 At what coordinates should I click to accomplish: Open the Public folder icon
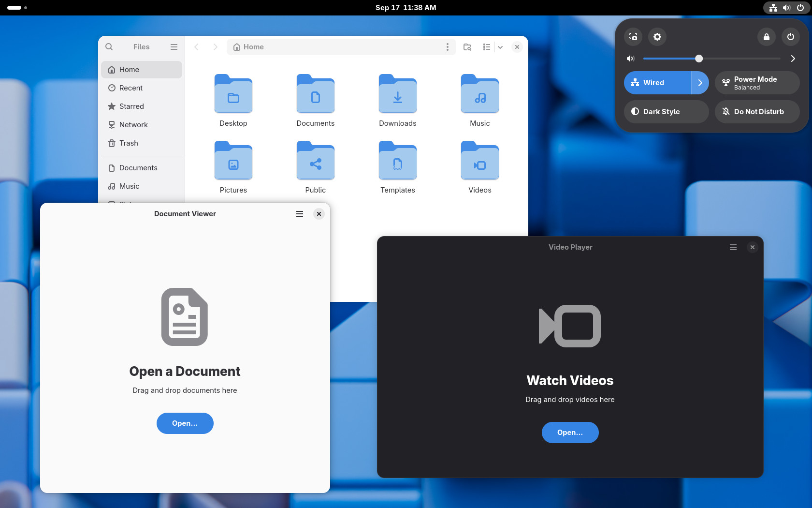coord(316,161)
